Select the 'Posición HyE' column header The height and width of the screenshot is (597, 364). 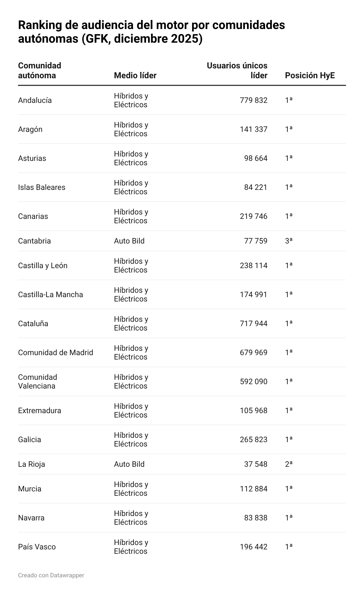310,75
